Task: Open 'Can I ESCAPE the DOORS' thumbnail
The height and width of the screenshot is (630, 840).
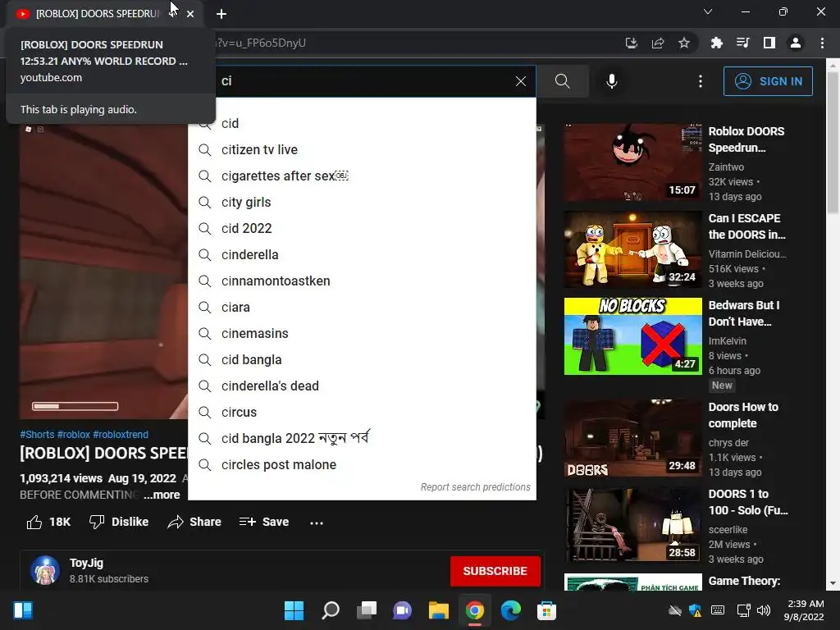Action: 632,249
